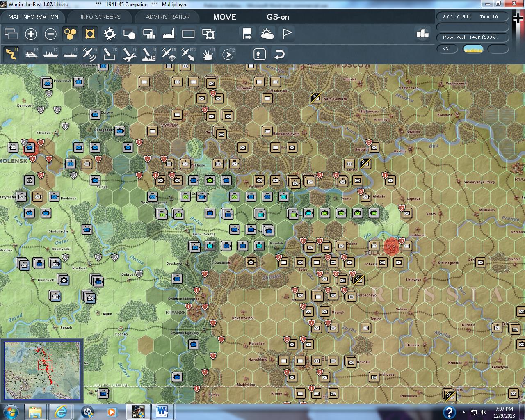Click the MOVE mode label
The height and width of the screenshot is (420, 525).
pos(224,17)
